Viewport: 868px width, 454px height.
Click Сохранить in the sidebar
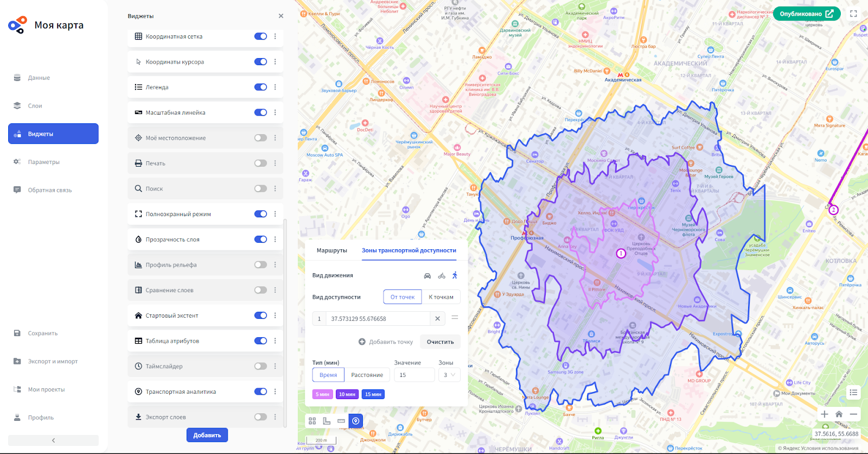53,333
